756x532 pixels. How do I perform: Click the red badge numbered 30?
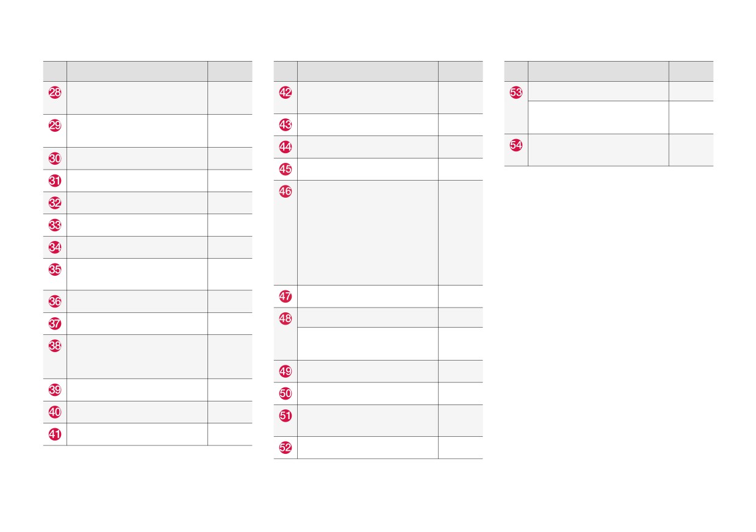55,159
